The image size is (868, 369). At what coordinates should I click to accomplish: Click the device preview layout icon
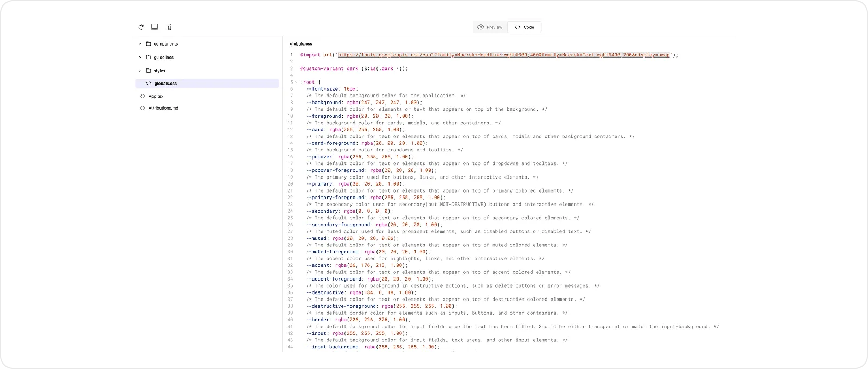click(168, 27)
